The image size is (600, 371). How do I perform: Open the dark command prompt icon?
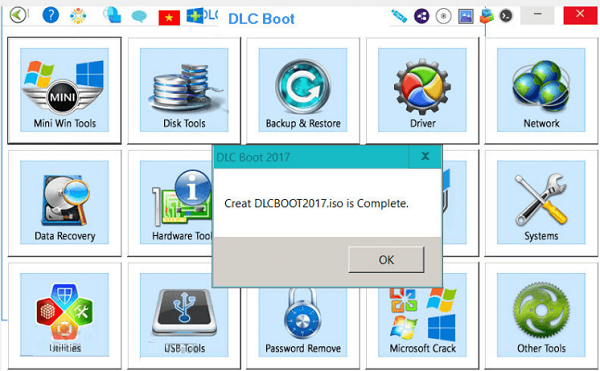[x=506, y=16]
